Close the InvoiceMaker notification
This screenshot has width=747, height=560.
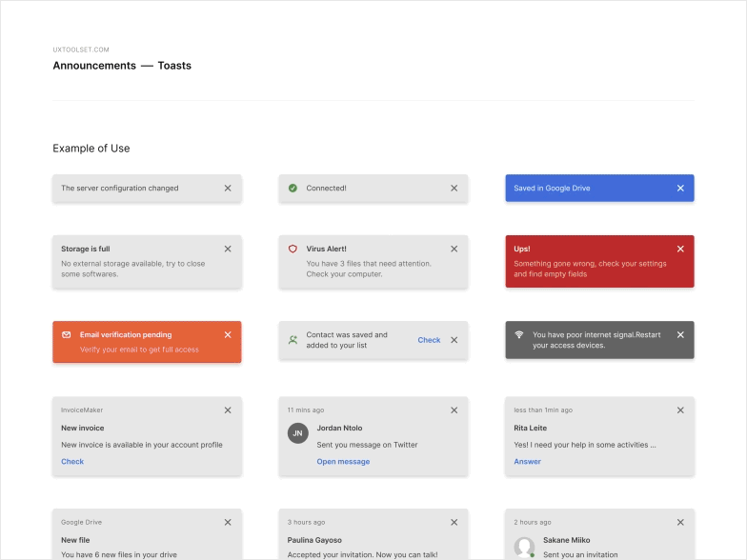click(228, 410)
